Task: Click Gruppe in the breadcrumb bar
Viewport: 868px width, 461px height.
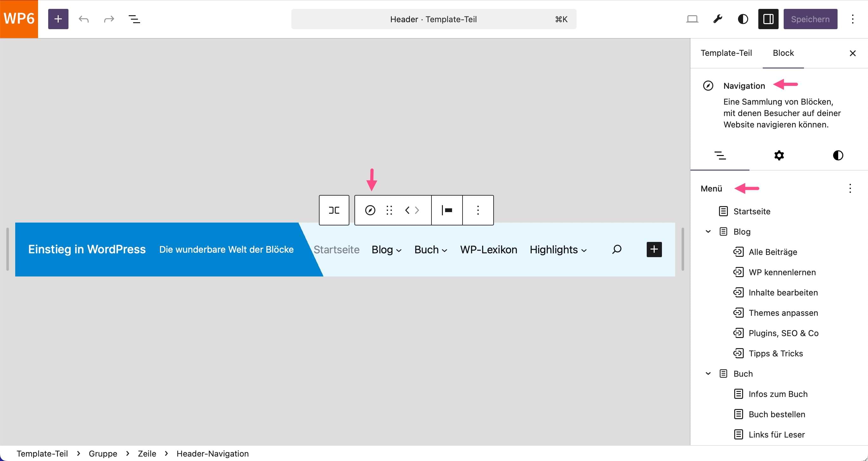Action: 103,454
